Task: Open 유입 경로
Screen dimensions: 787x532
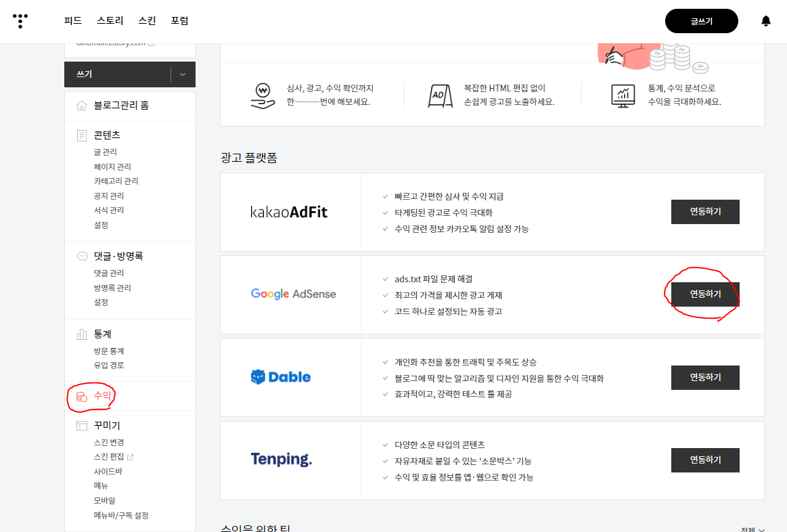Action: point(108,365)
